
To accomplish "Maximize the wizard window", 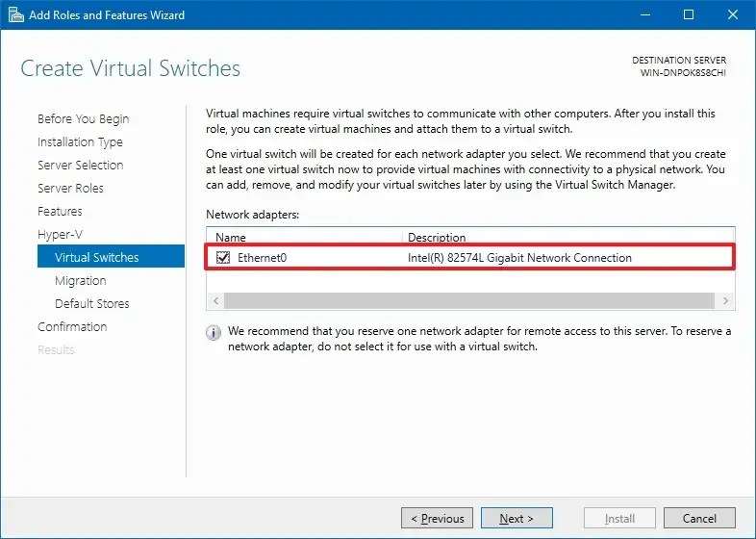I will (x=689, y=15).
